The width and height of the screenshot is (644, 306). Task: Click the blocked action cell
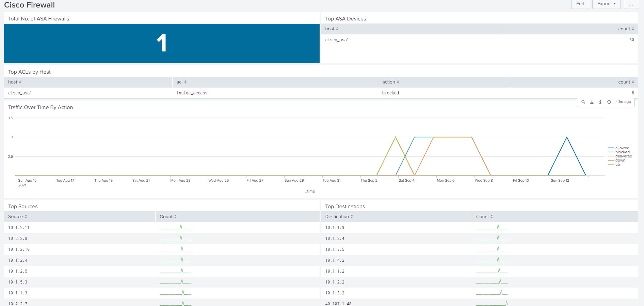coord(390,93)
